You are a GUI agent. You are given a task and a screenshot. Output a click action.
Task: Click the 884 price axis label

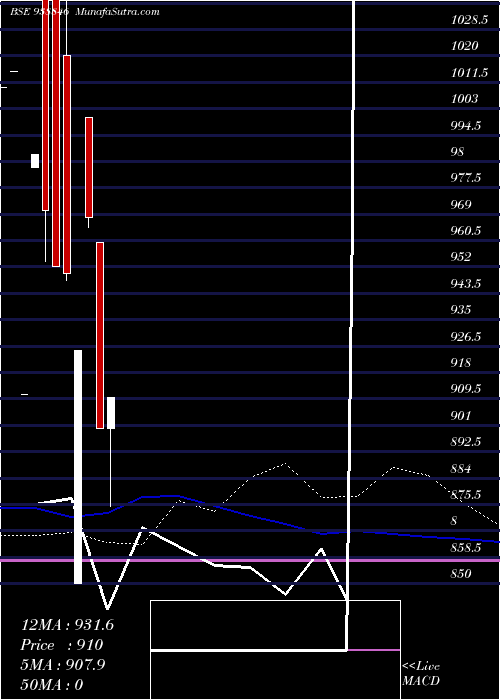point(461,468)
